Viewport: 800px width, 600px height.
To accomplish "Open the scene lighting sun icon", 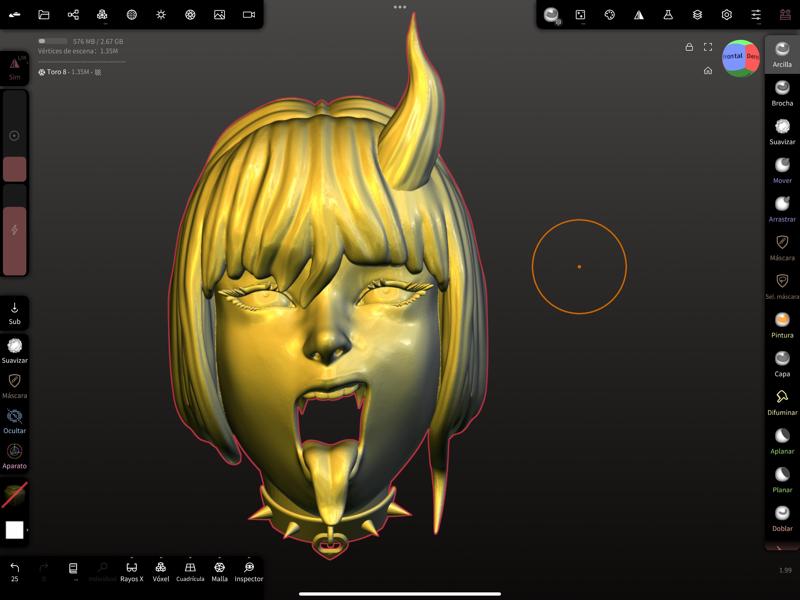I will pyautogui.click(x=160, y=14).
